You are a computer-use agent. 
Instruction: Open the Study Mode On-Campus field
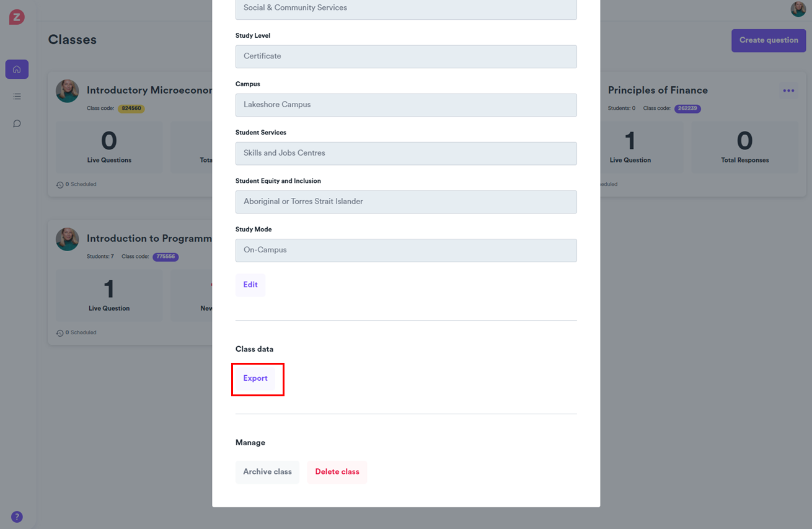(406, 250)
